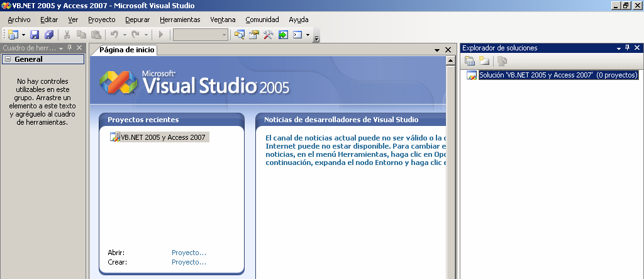
Task: Open the Herramientas menu
Action: tap(180, 20)
